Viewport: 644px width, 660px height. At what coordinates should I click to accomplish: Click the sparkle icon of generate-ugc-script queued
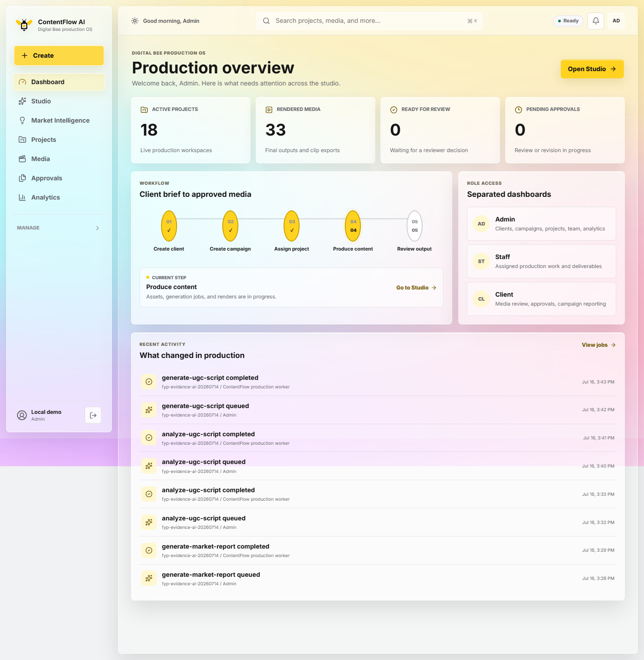click(149, 410)
